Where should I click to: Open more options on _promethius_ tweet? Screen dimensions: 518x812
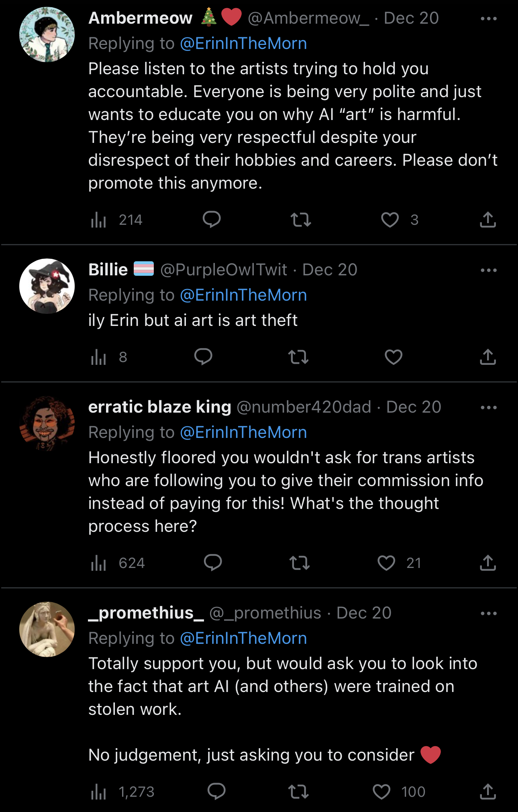(488, 613)
